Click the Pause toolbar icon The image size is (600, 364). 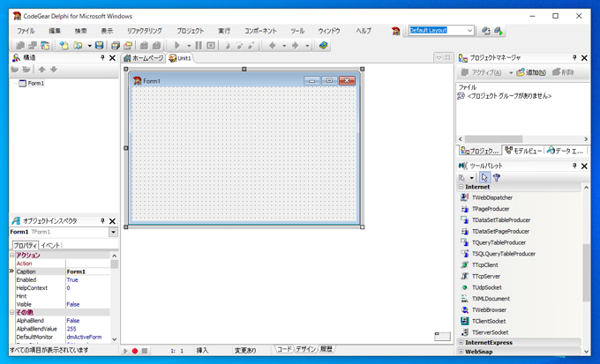199,46
